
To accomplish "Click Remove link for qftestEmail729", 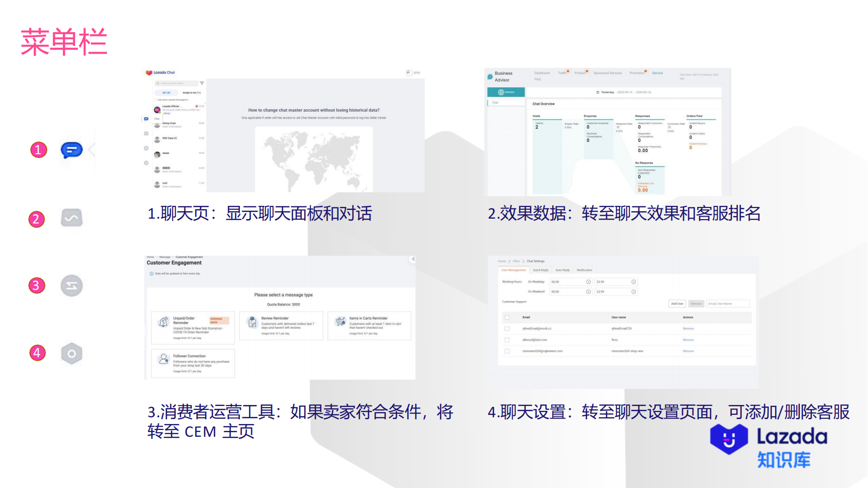I will click(688, 328).
